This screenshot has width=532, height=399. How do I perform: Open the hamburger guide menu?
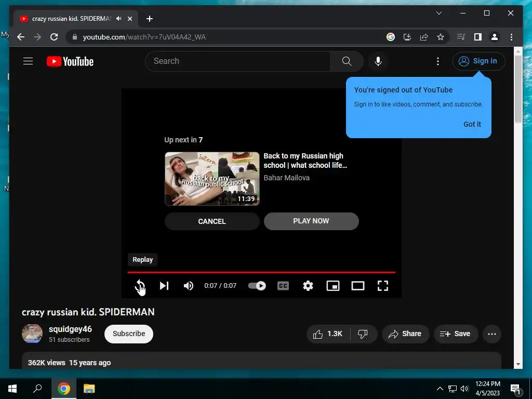(x=28, y=61)
